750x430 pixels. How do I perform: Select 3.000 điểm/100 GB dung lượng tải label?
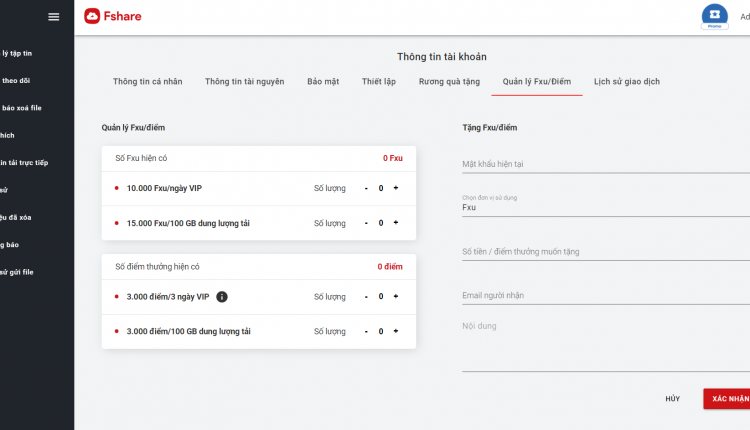[188, 331]
